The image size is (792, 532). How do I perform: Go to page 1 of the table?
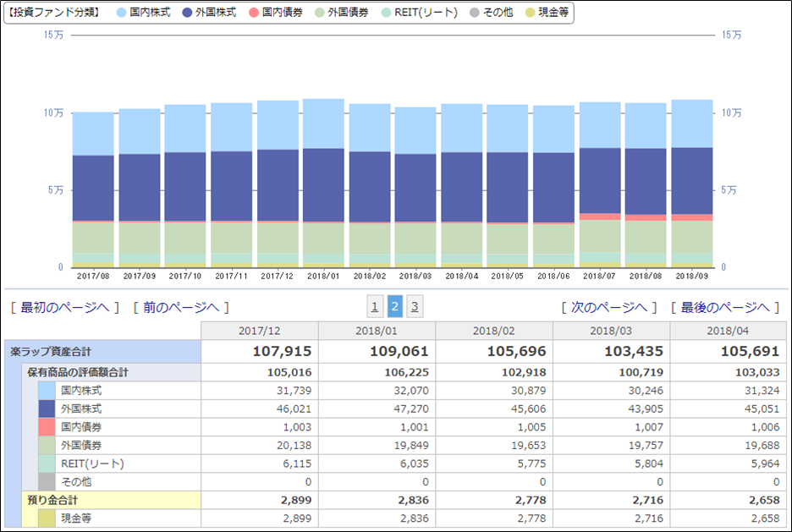pos(375,306)
